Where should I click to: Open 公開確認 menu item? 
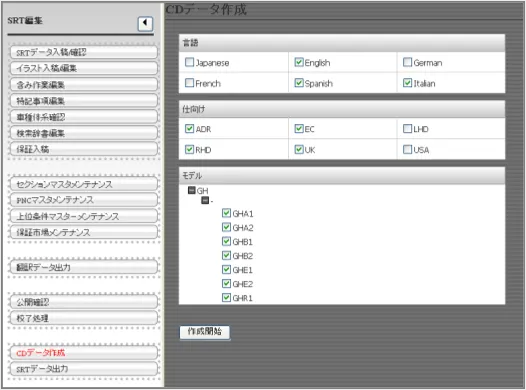84,302
